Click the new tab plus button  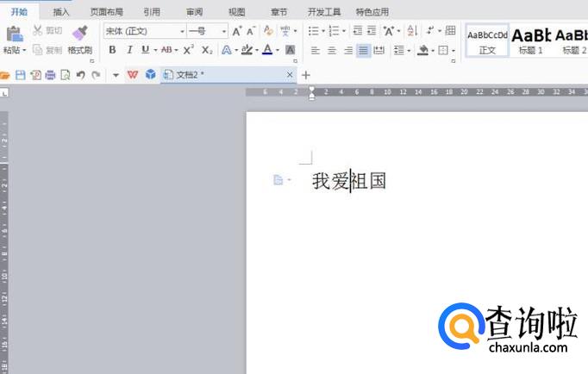[305, 75]
